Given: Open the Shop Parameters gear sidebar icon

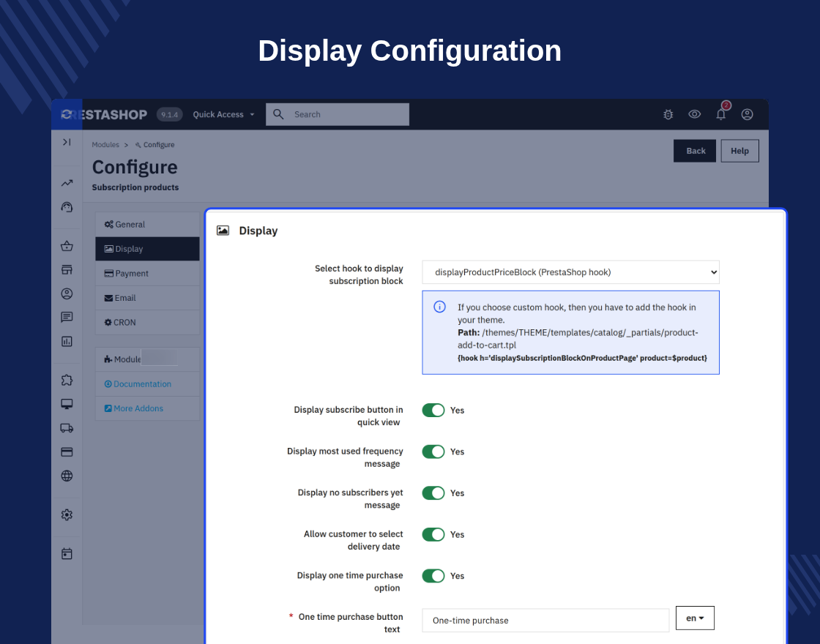Looking at the screenshot, I should point(67,515).
